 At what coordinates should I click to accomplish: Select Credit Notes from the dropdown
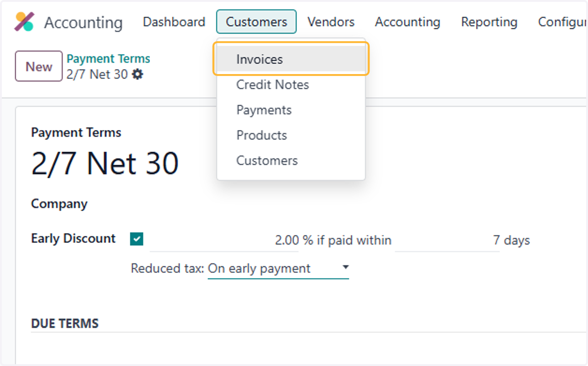[291, 85]
